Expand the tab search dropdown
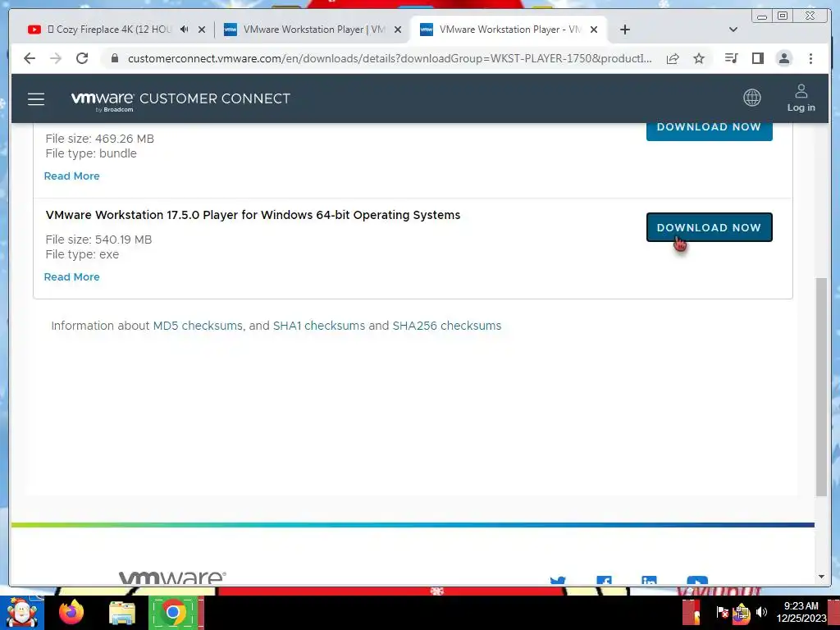The image size is (840, 630). (733, 30)
